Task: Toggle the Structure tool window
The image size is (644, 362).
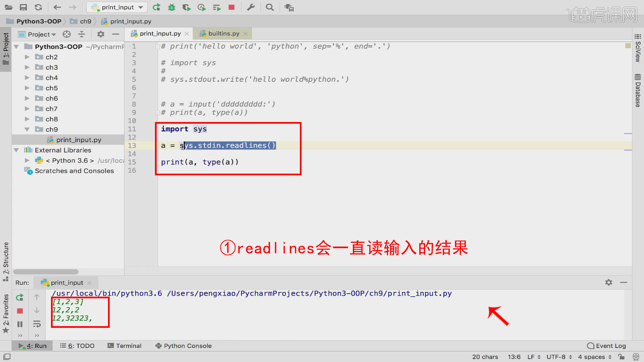Action: click(x=6, y=261)
